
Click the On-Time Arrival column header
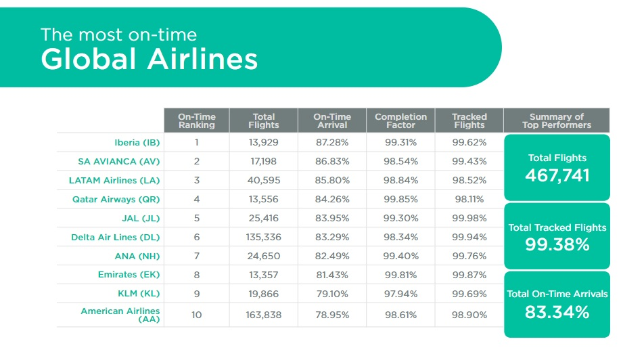tap(332, 120)
